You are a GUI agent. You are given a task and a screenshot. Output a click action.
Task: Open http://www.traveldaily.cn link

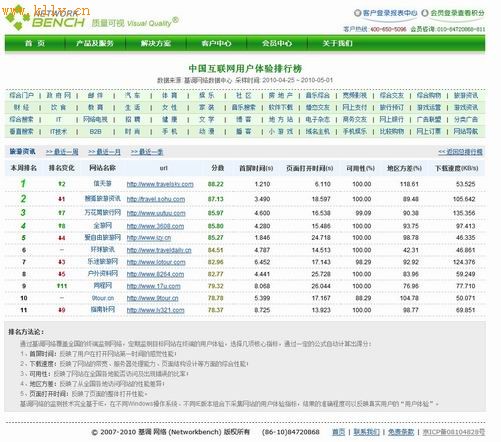click(159, 250)
